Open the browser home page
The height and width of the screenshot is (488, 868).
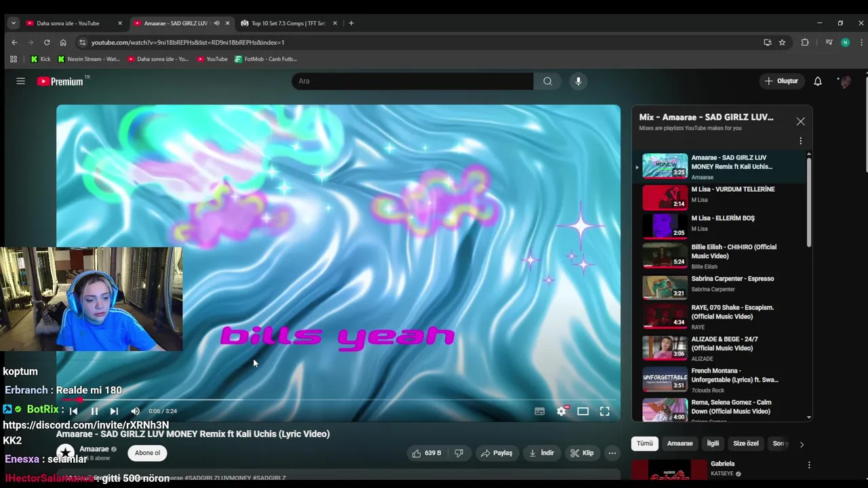[x=63, y=42]
